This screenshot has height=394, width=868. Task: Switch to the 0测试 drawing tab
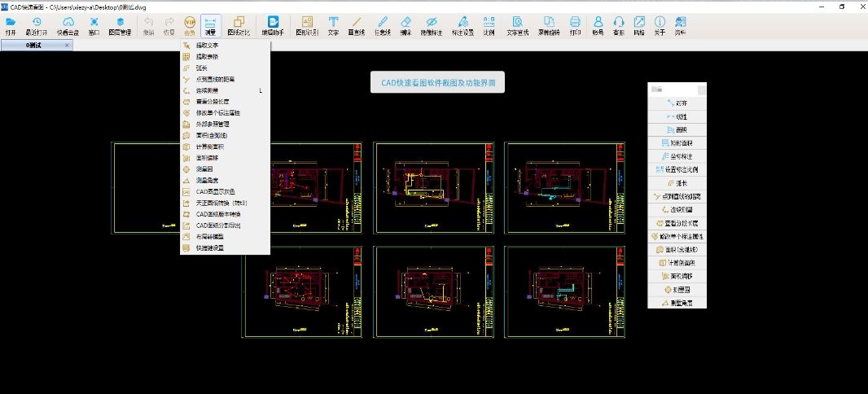[x=33, y=46]
